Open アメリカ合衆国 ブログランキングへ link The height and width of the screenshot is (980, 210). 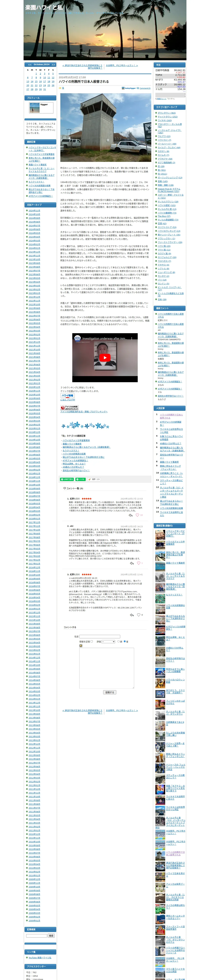click(x=84, y=412)
